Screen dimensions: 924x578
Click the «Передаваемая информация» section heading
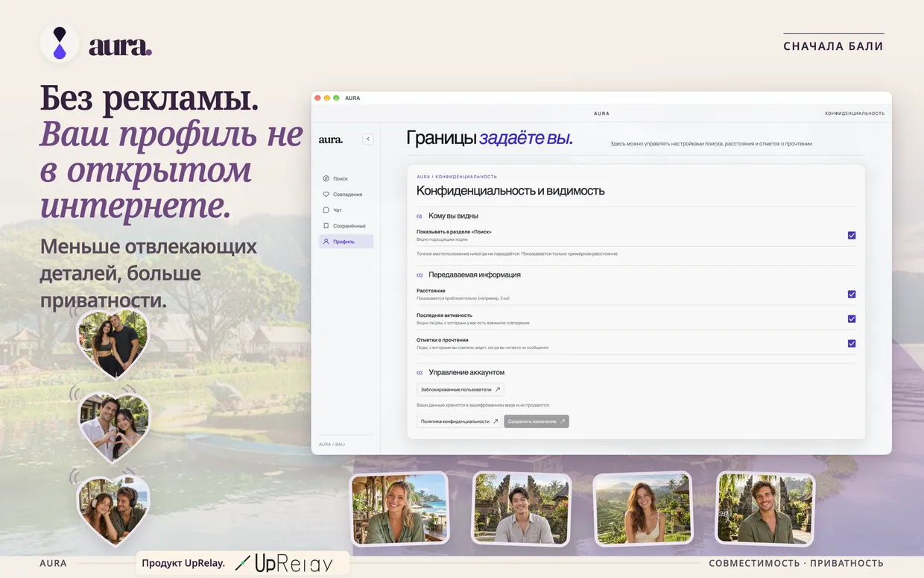tap(475, 275)
